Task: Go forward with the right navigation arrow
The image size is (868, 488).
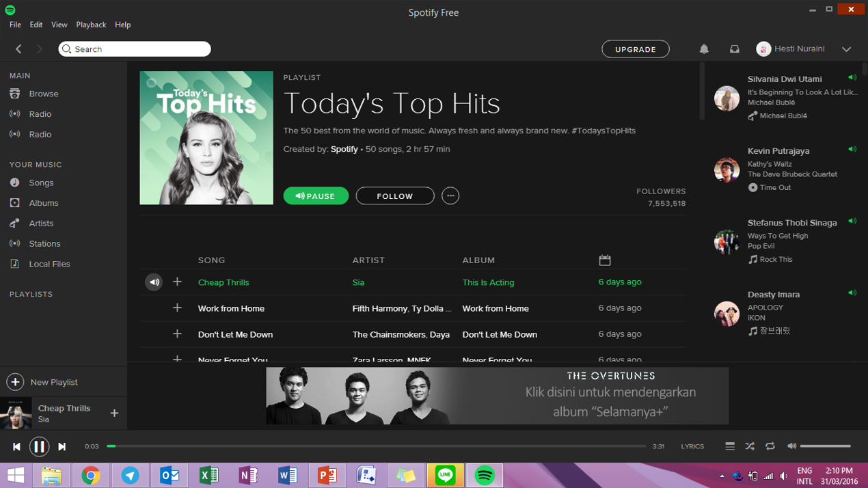Action: click(x=39, y=49)
